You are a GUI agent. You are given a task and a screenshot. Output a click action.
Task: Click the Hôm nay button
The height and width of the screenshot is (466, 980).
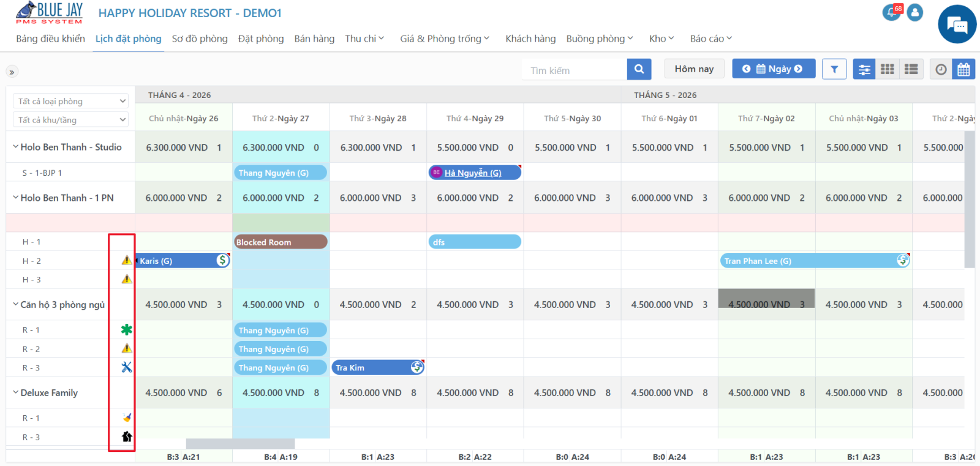click(694, 69)
